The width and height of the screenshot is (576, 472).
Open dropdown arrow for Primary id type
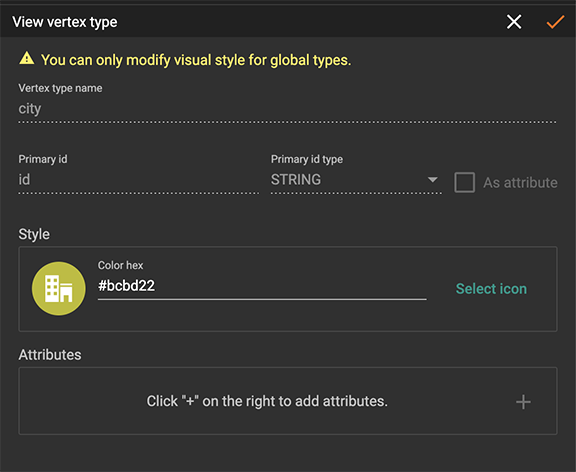point(433,180)
